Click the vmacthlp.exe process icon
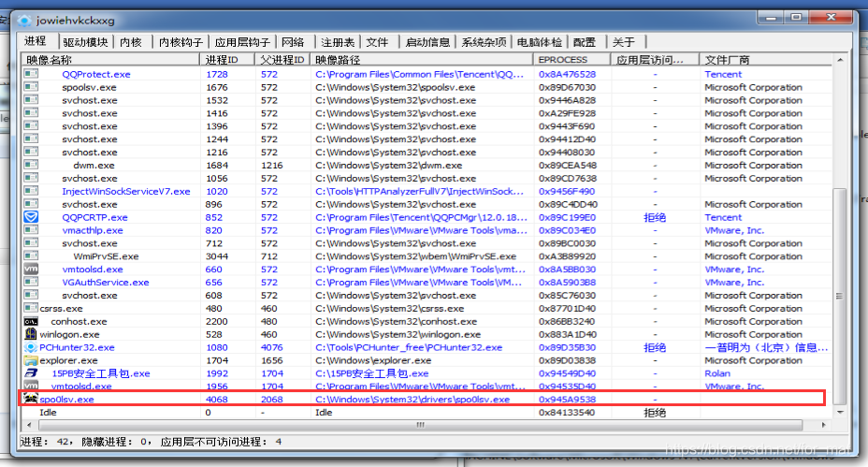Screen dimensions: 868x467 pos(31,230)
